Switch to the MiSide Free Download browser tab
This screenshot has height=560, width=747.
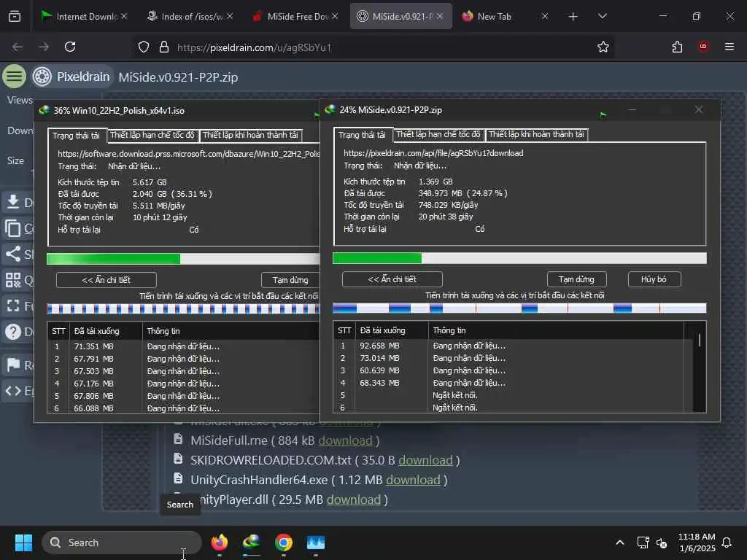(295, 16)
